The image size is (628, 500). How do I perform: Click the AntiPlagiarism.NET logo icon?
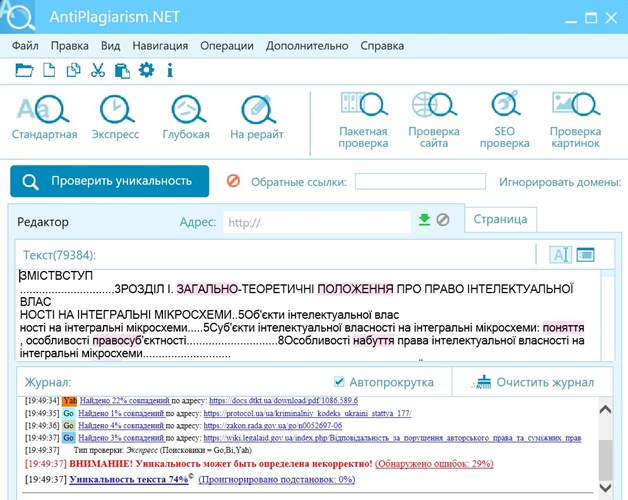(18, 16)
